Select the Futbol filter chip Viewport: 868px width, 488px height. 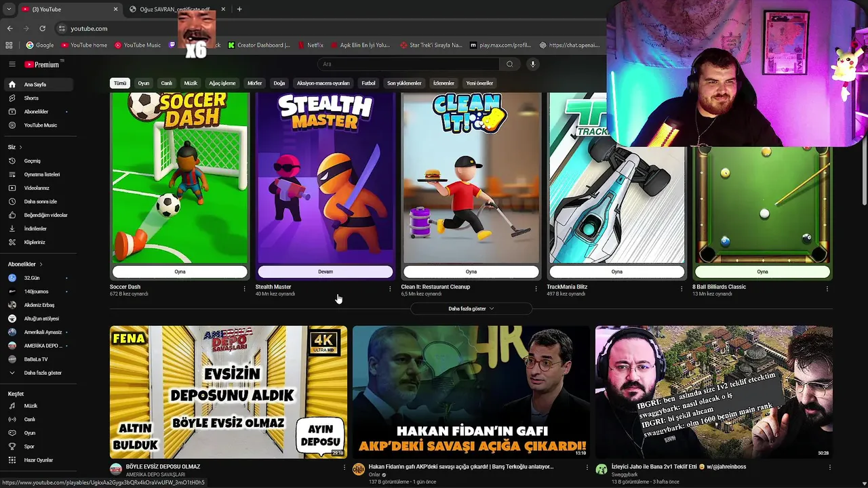coord(368,83)
